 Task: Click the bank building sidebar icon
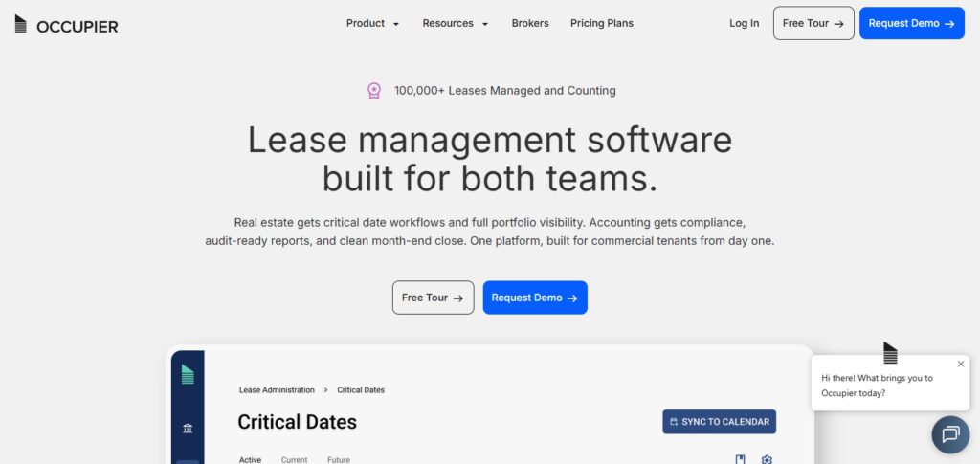point(188,429)
